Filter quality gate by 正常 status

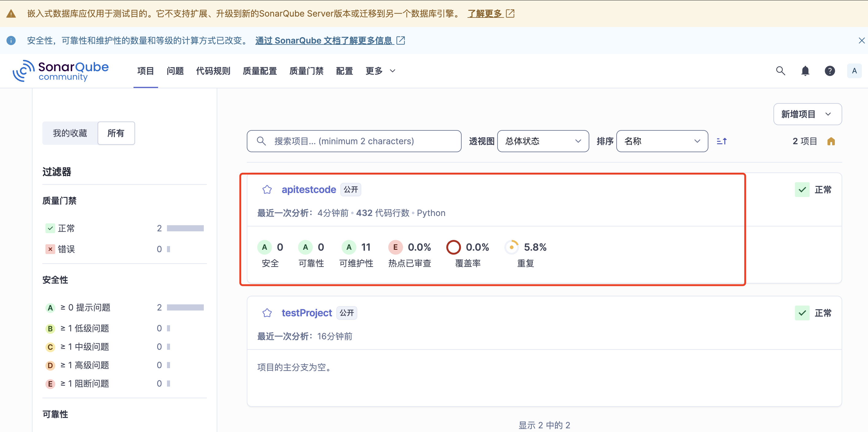pos(66,228)
